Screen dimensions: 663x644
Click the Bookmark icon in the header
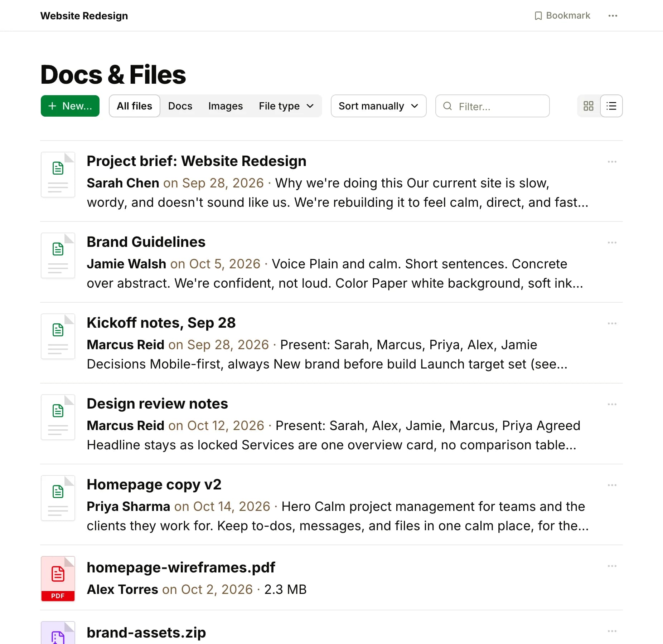click(x=538, y=16)
